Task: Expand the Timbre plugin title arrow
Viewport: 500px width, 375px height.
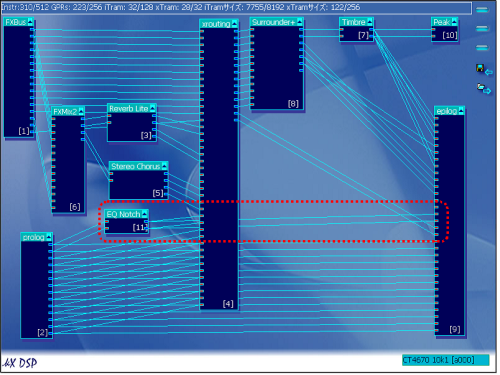Action: point(369,22)
